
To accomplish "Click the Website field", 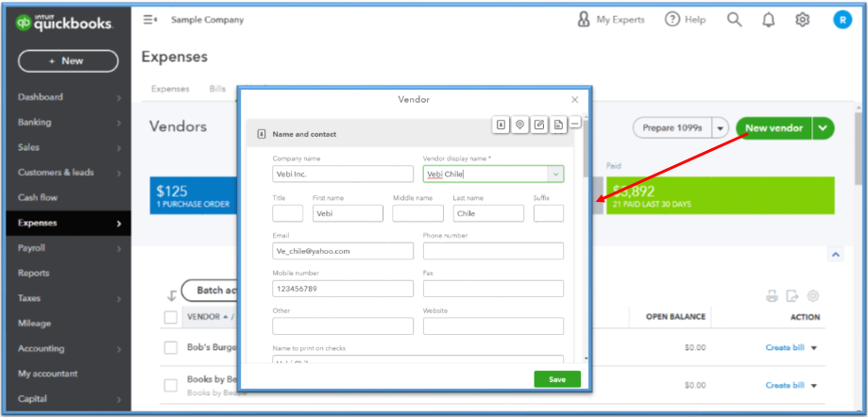I will 493,325.
